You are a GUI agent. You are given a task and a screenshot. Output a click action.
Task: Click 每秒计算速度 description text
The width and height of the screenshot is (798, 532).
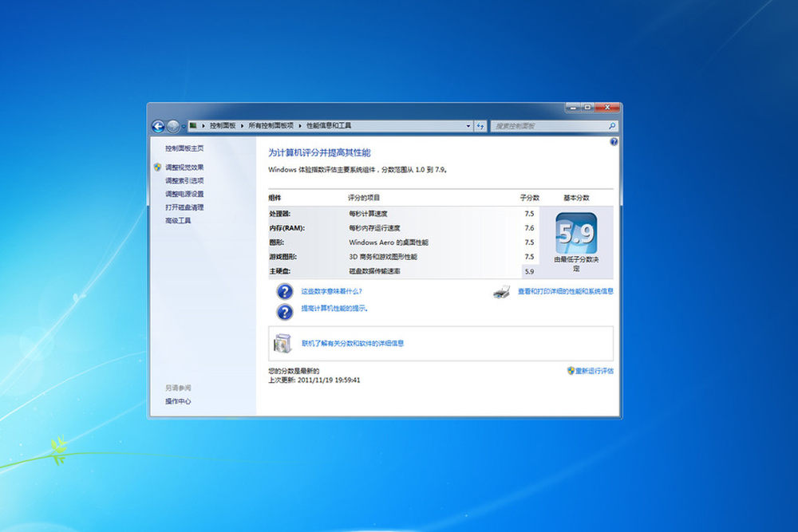(x=368, y=214)
